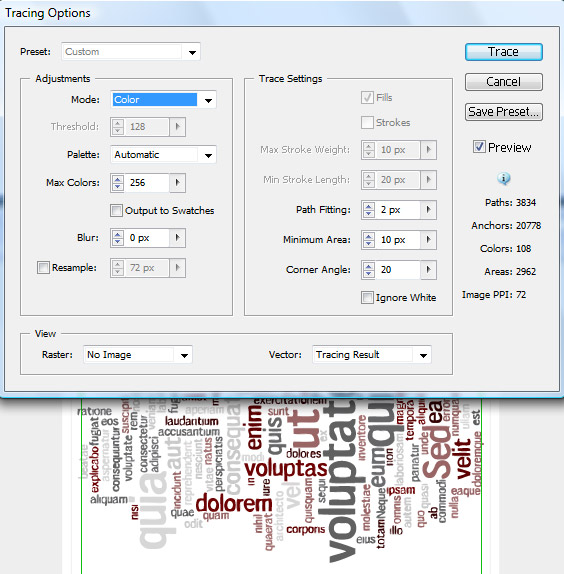Open Minimum Area slider arrow
This screenshot has height=574, width=564.
pyautogui.click(x=428, y=240)
